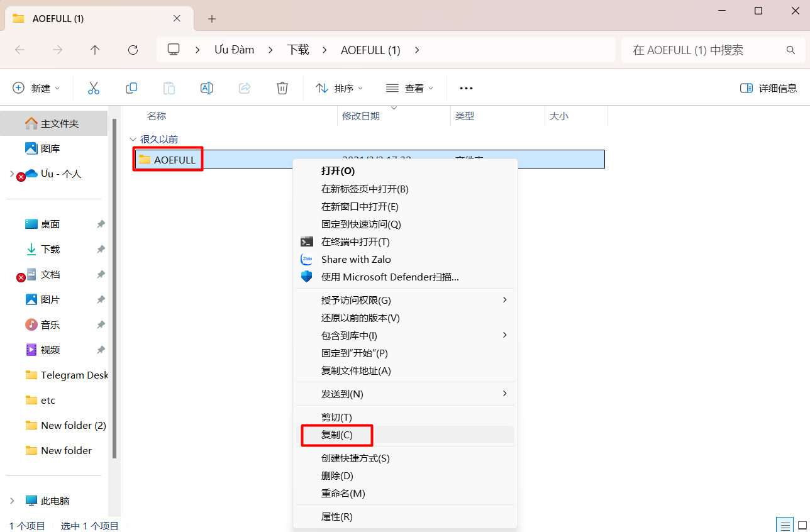The height and width of the screenshot is (532, 810).
Task: Choose 删除(D) from context menu
Action: [405, 476]
